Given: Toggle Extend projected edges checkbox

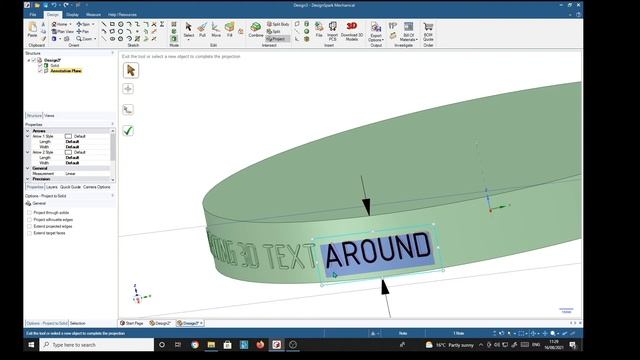Looking at the screenshot, I should coord(29,226).
